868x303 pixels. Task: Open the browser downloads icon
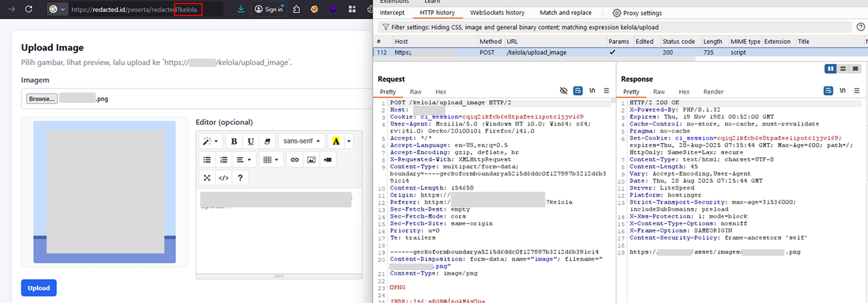click(x=240, y=9)
